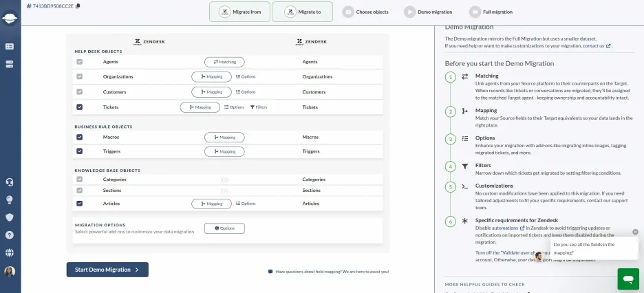Click the asterisk icon for Zendesk requirements
This screenshot has height=293, width=644.
tap(464, 221)
